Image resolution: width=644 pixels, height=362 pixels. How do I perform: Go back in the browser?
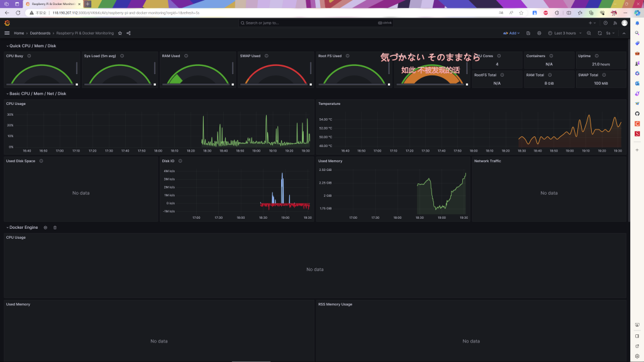7,13
